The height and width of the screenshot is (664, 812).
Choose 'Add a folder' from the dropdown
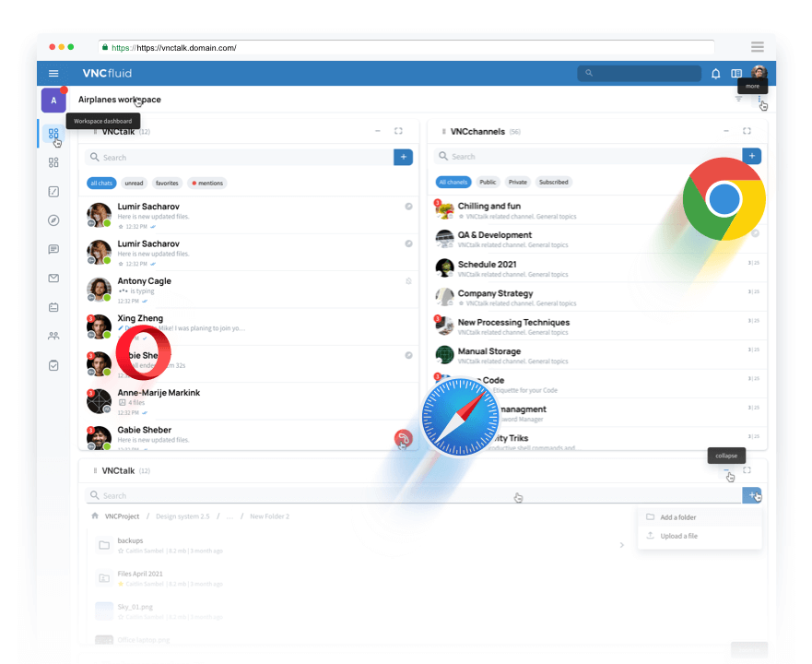coord(700,517)
